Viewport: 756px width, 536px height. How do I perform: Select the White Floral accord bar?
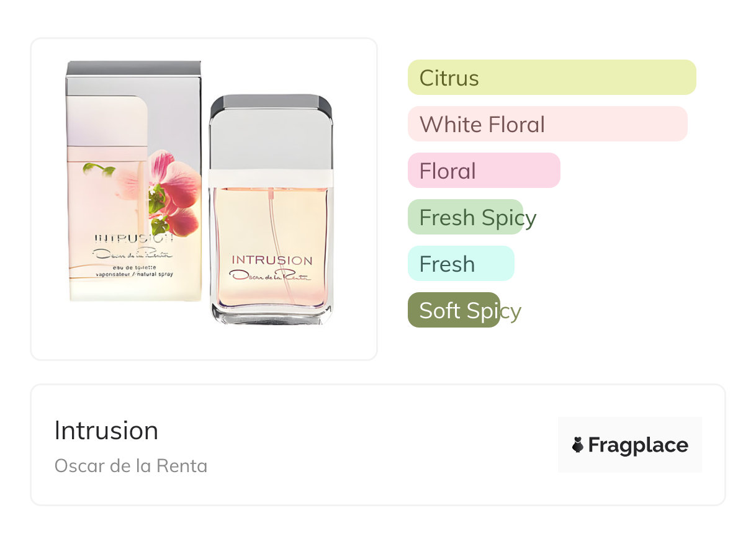click(547, 124)
